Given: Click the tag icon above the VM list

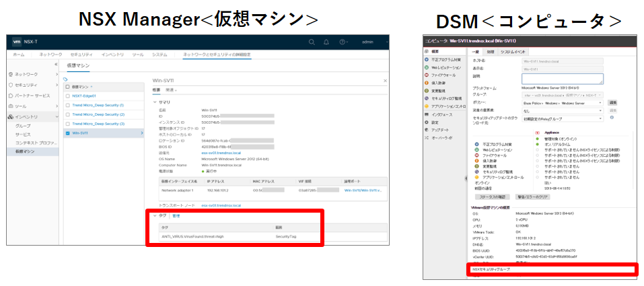Looking at the screenshot, I should (x=66, y=79).
